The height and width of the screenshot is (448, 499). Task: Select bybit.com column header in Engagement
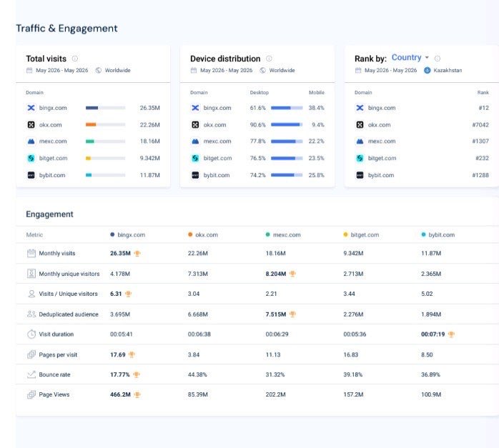click(x=438, y=234)
